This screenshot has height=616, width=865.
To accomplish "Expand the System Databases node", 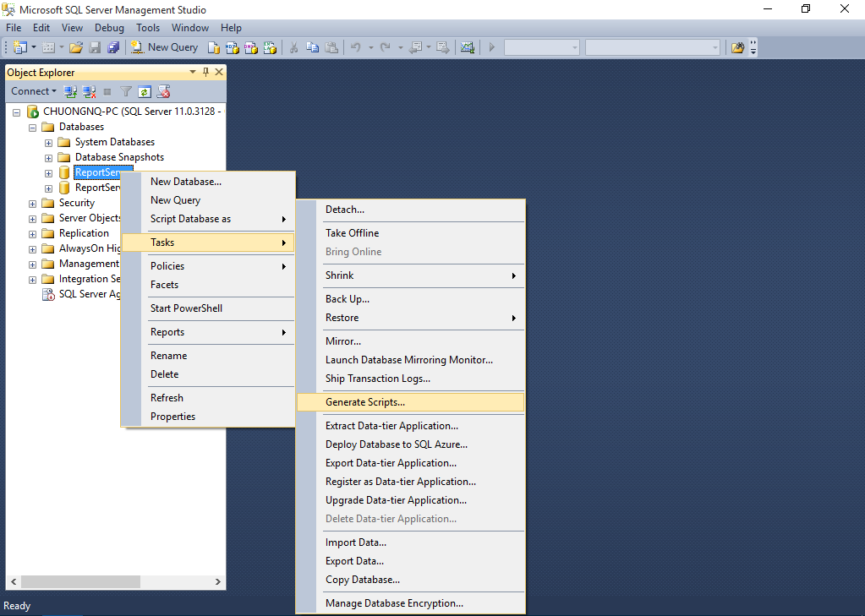I will (48, 143).
